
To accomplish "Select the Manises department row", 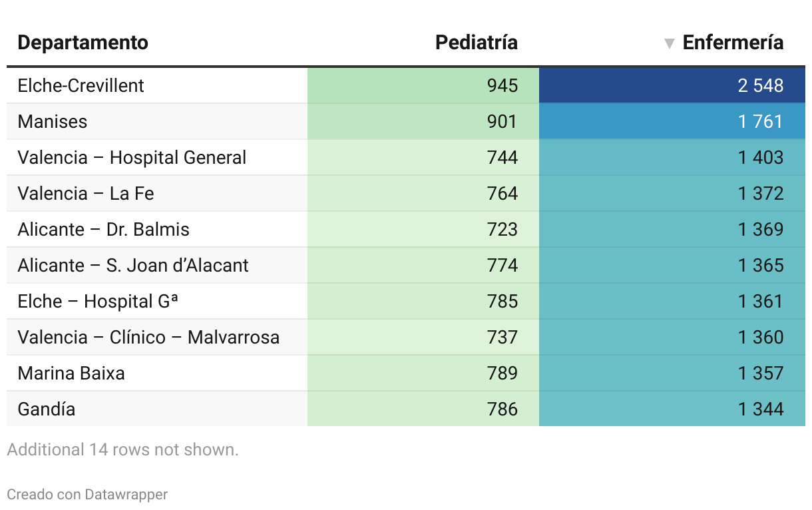I will (x=53, y=121).
